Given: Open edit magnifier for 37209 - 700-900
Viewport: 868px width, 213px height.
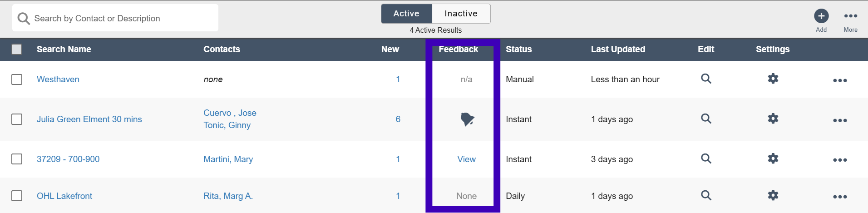Looking at the screenshot, I should [x=706, y=159].
